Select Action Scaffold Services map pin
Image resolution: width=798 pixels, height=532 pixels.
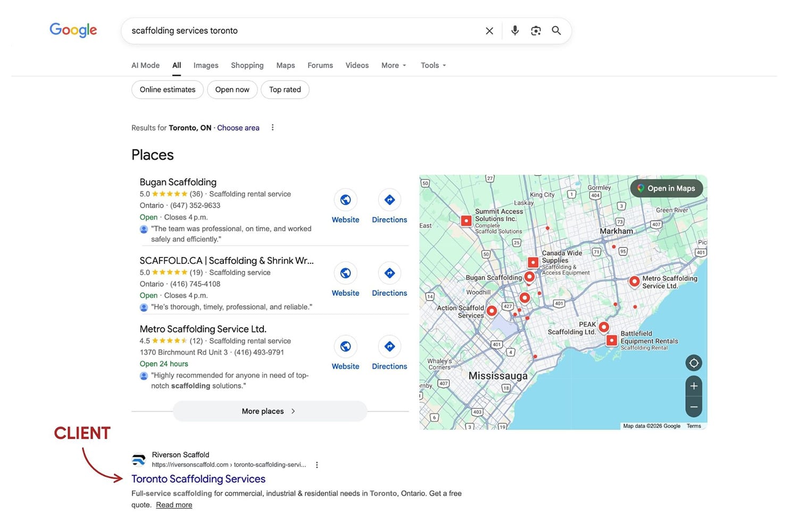point(492,310)
